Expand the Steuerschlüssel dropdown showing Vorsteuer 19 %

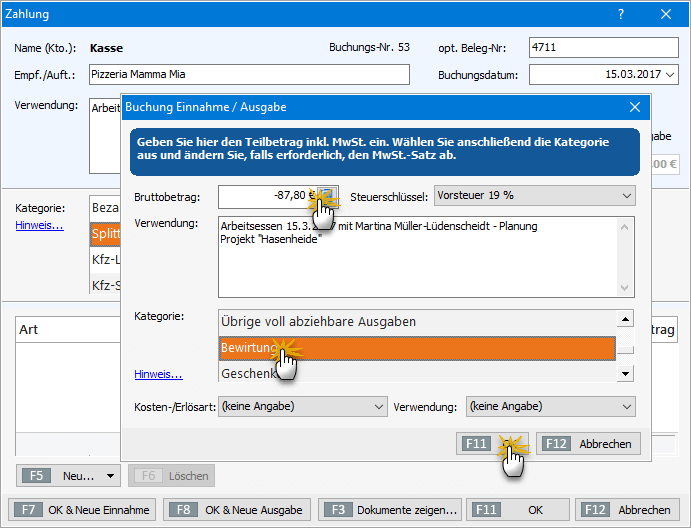[x=626, y=196]
